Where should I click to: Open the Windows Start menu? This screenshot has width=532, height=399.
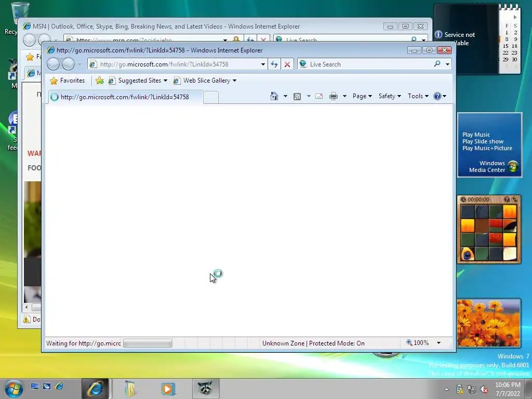point(14,389)
